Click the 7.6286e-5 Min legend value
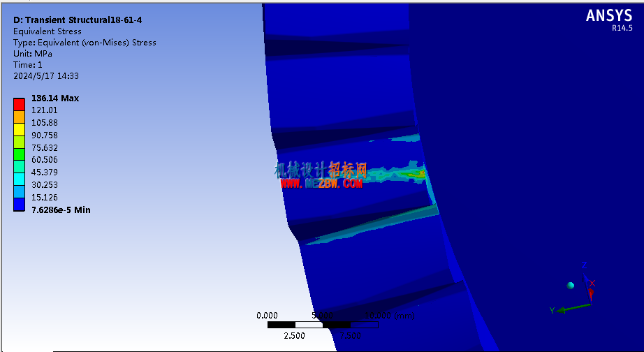The height and width of the screenshot is (352, 644). point(61,210)
